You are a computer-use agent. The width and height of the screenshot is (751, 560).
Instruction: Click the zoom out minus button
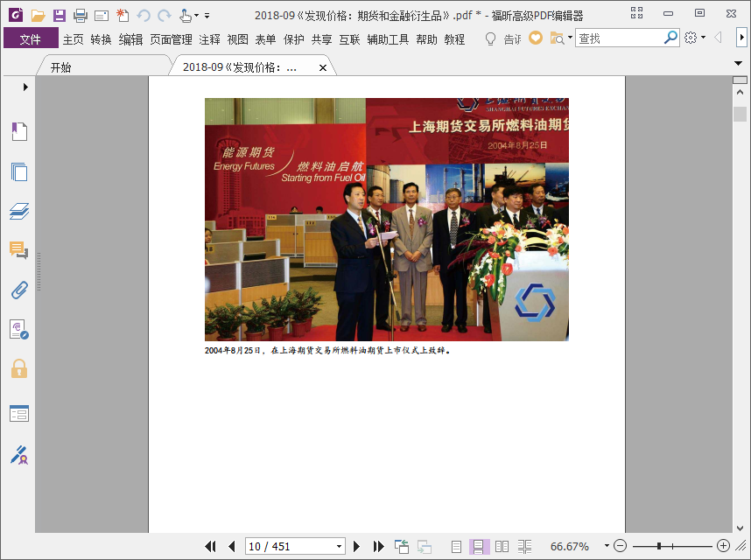pyautogui.click(x=620, y=546)
